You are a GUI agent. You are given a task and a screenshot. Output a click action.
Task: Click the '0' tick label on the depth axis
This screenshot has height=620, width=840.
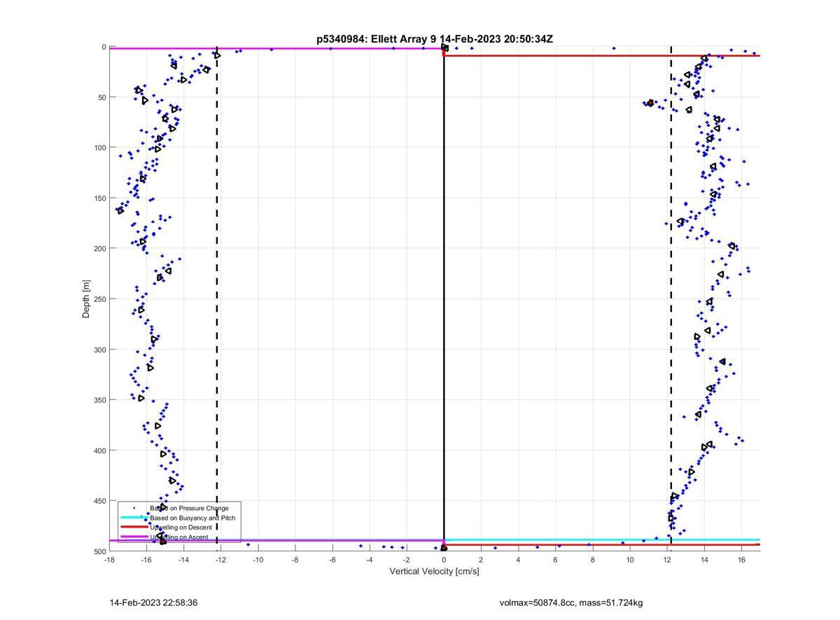(x=104, y=47)
